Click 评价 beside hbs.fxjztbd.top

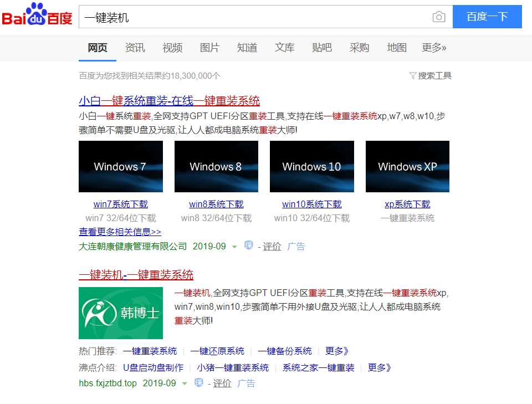pos(222,383)
